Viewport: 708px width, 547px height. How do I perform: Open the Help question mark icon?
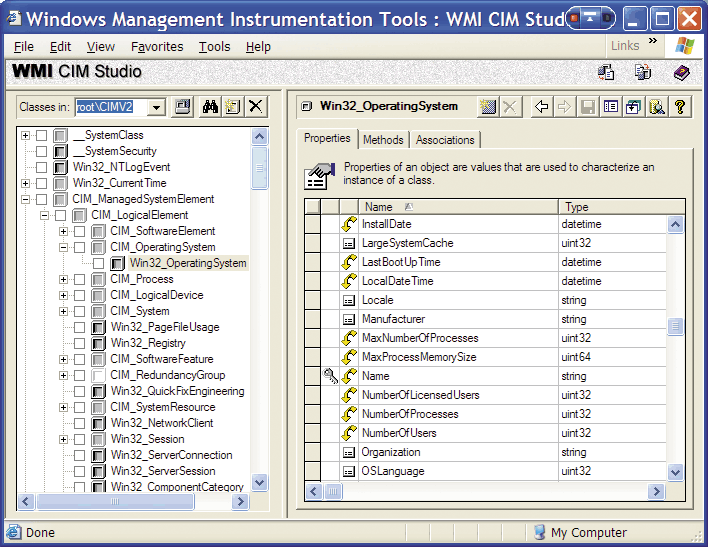click(680, 107)
